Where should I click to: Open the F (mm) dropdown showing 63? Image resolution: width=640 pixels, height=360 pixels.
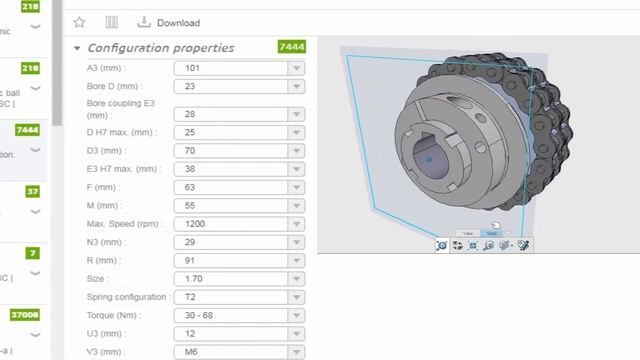[239, 187]
